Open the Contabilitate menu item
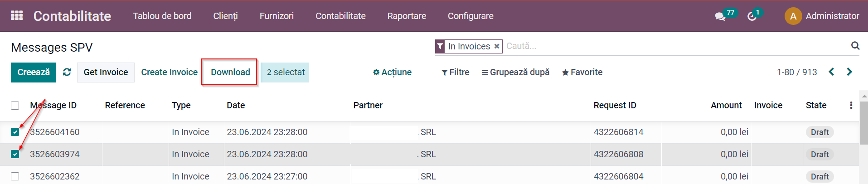This screenshot has height=184, width=868. tap(340, 16)
